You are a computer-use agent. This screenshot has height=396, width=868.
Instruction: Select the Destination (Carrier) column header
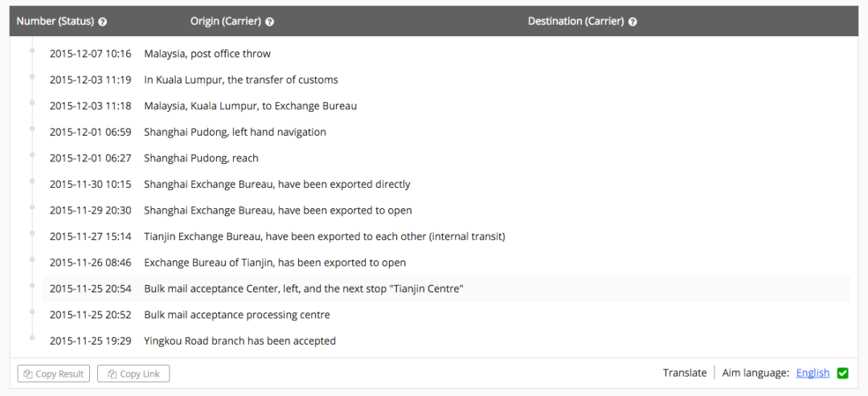coord(575,22)
